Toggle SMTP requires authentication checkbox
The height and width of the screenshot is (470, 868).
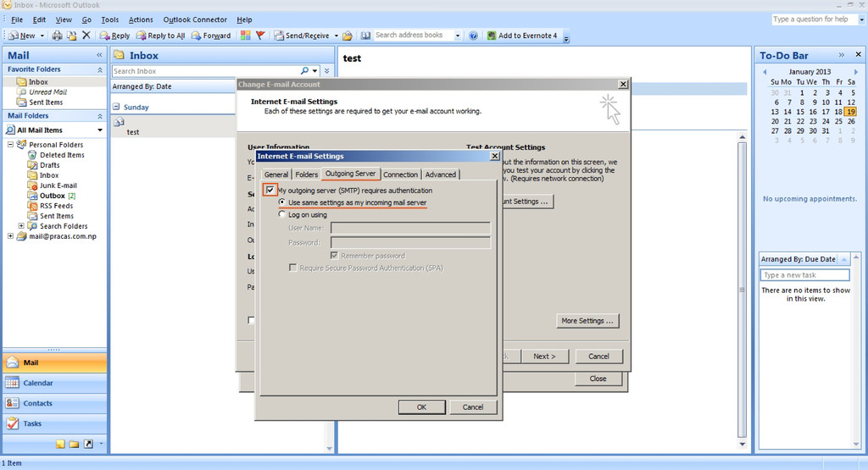270,191
